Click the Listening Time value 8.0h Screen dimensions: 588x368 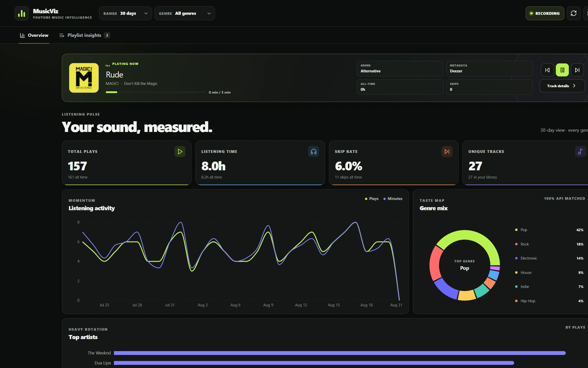click(213, 166)
